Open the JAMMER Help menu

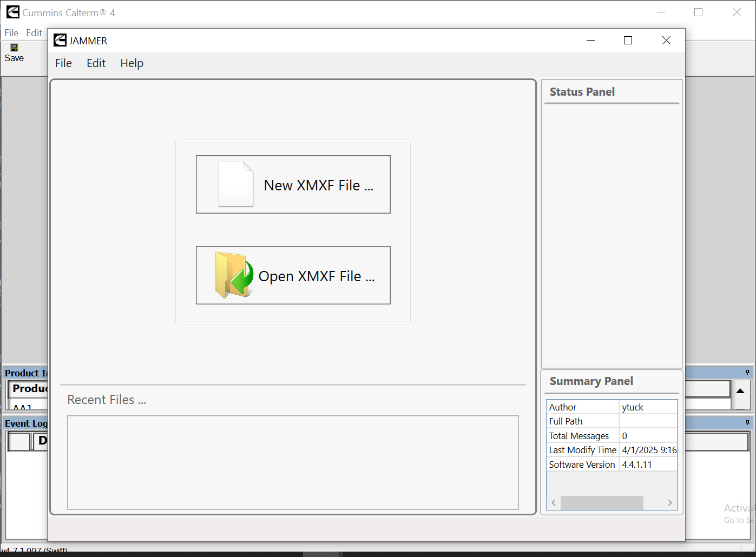(132, 63)
